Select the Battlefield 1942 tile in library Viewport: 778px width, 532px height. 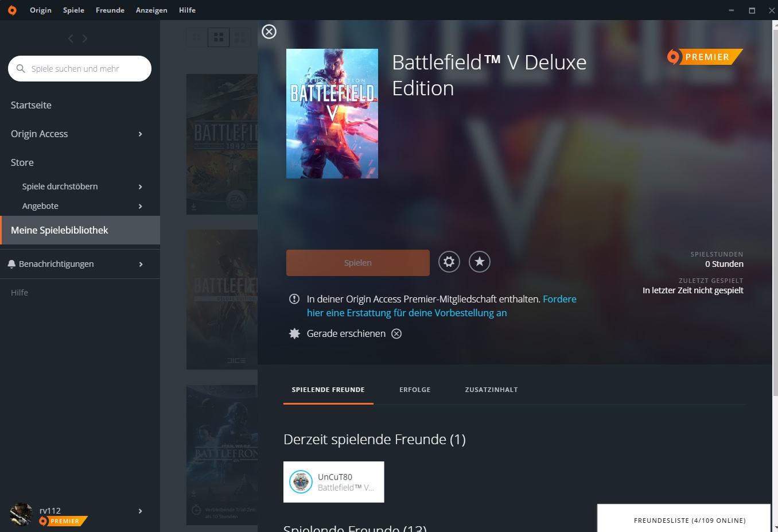pyautogui.click(x=222, y=144)
